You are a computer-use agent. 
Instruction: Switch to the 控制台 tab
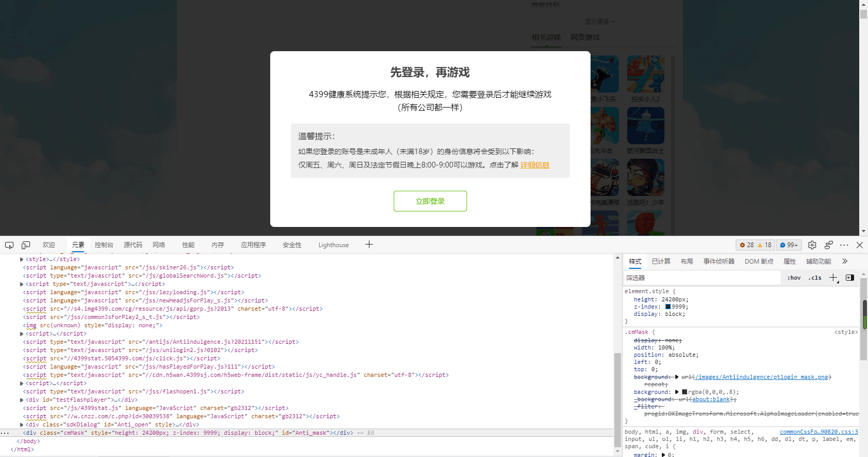click(104, 245)
